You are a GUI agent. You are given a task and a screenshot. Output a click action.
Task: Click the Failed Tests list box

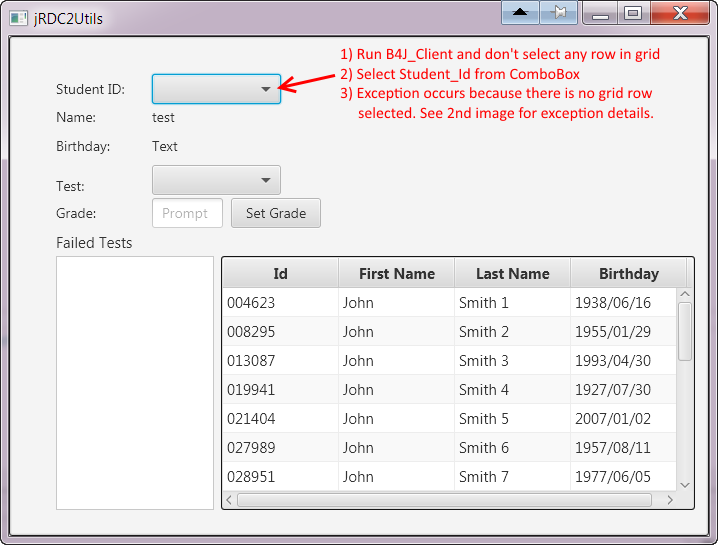[135, 383]
